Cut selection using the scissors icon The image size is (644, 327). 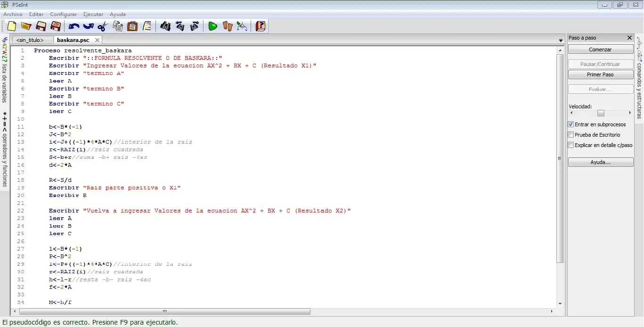click(103, 26)
